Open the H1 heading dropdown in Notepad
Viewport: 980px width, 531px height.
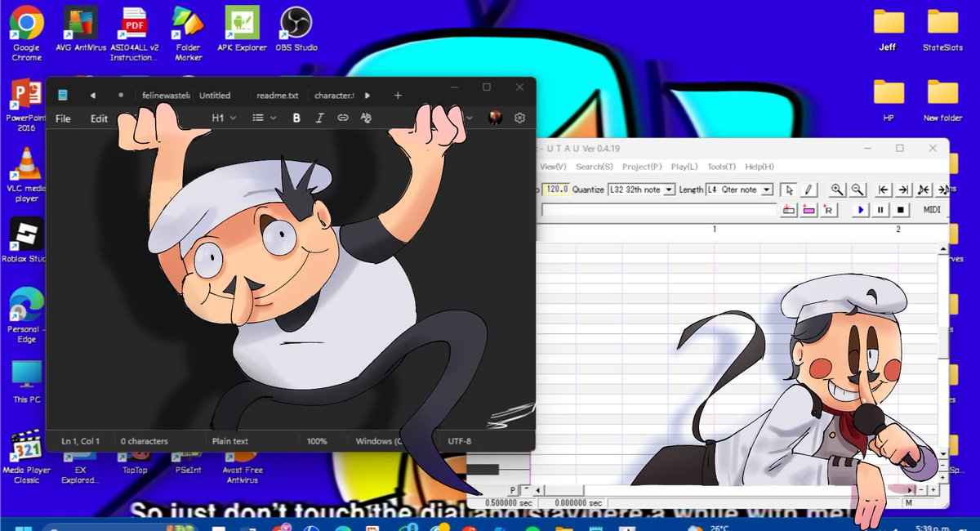224,118
